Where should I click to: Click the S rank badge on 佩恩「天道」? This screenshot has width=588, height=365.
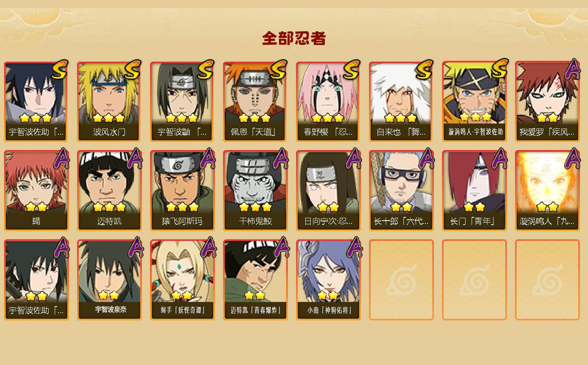pos(279,70)
